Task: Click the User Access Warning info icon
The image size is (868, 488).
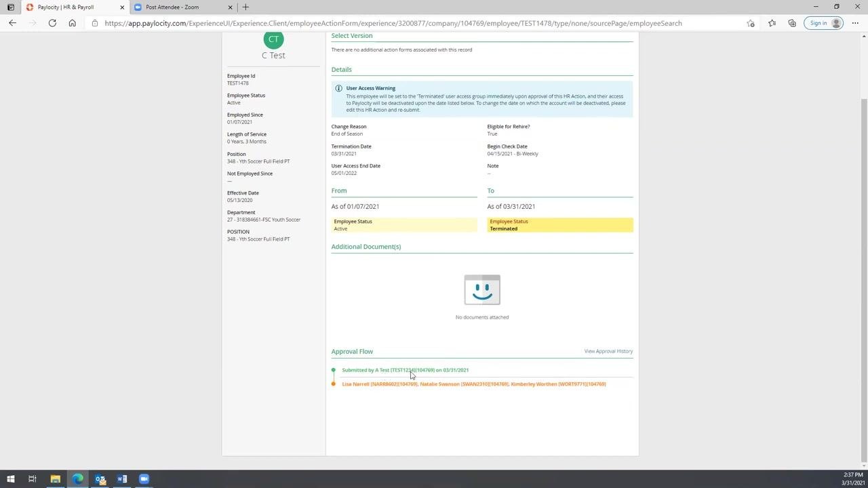Action: pyautogui.click(x=338, y=88)
